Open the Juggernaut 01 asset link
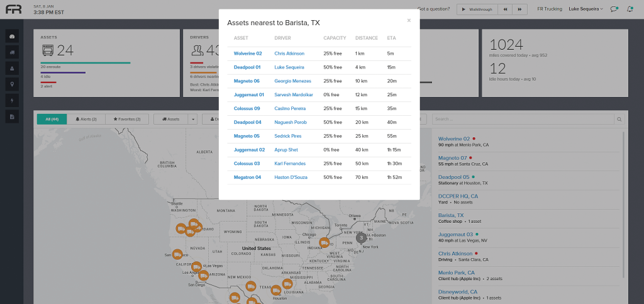 249,95
